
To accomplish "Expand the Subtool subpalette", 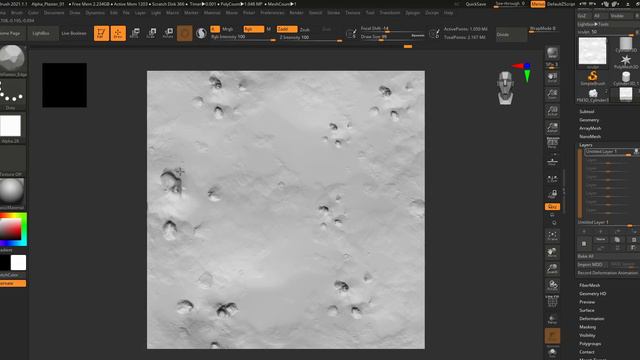I will (587, 111).
